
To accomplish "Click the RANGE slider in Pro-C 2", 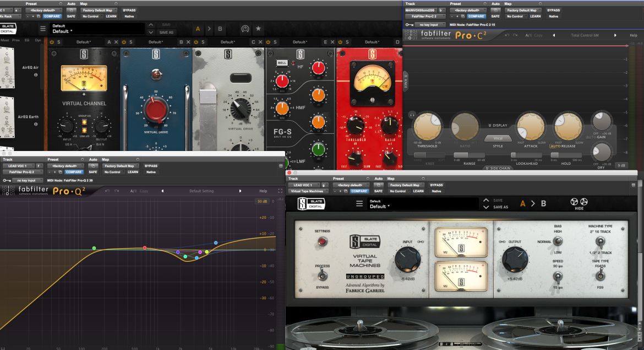I will coord(469,155).
